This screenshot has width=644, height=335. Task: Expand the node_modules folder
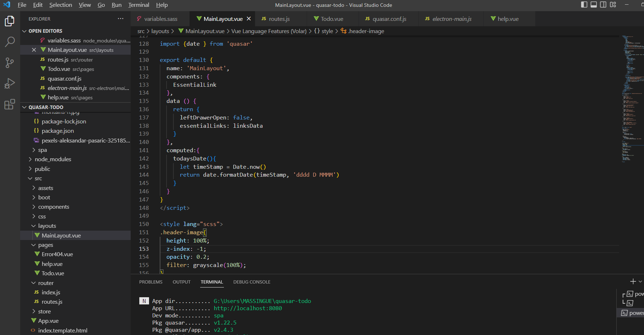[53, 159]
